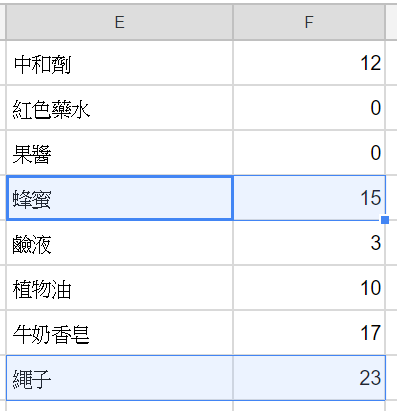Select the cell with value 17
The image size is (397, 411).
(309, 333)
